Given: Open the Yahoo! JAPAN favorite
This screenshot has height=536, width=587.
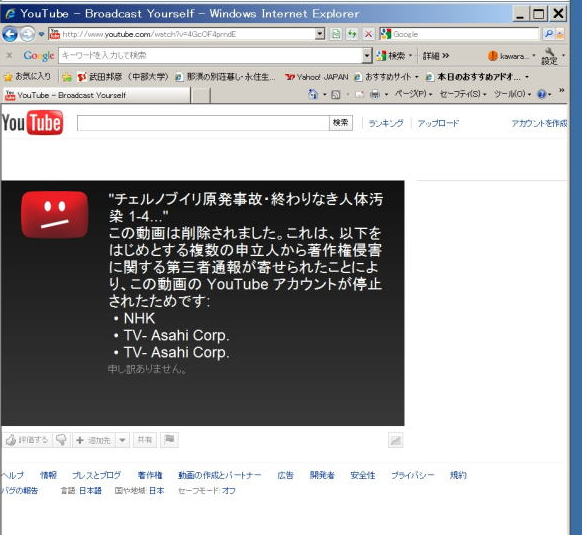Looking at the screenshot, I should click(x=316, y=77).
